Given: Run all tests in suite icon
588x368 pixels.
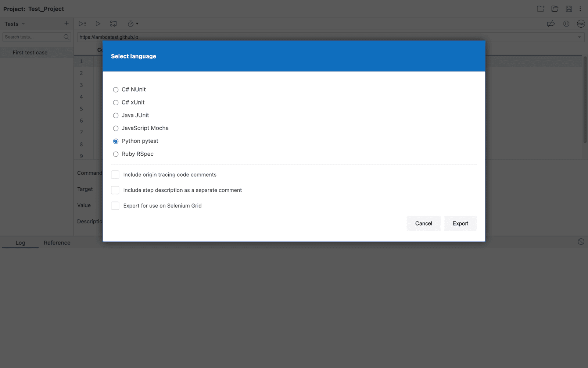Looking at the screenshot, I should click(82, 24).
